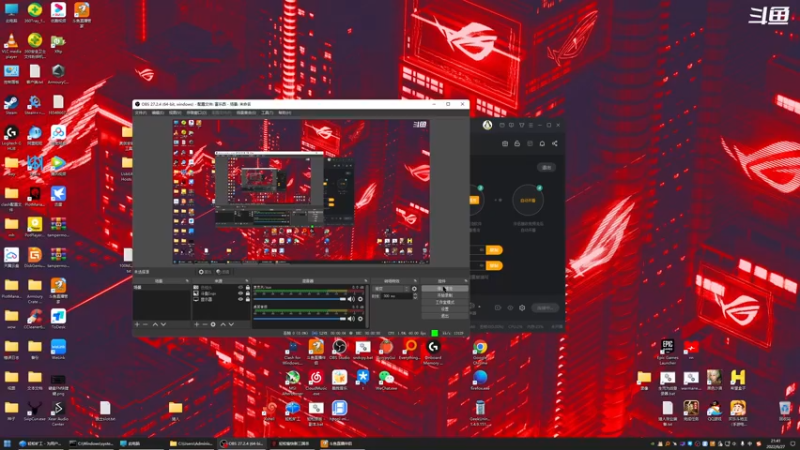Click the 滤镜 filters button above panels

point(223,272)
